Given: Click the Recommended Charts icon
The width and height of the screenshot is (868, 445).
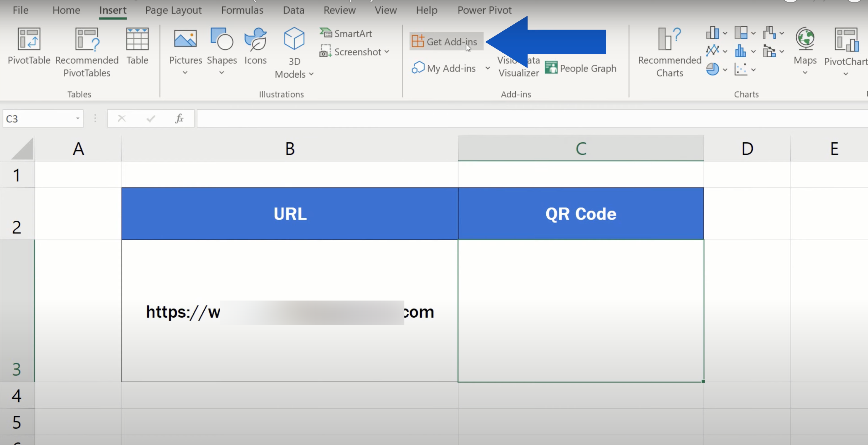Looking at the screenshot, I should [x=669, y=39].
